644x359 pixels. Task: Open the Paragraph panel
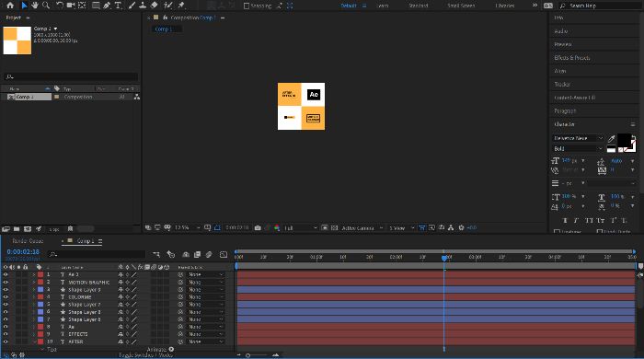click(x=565, y=110)
